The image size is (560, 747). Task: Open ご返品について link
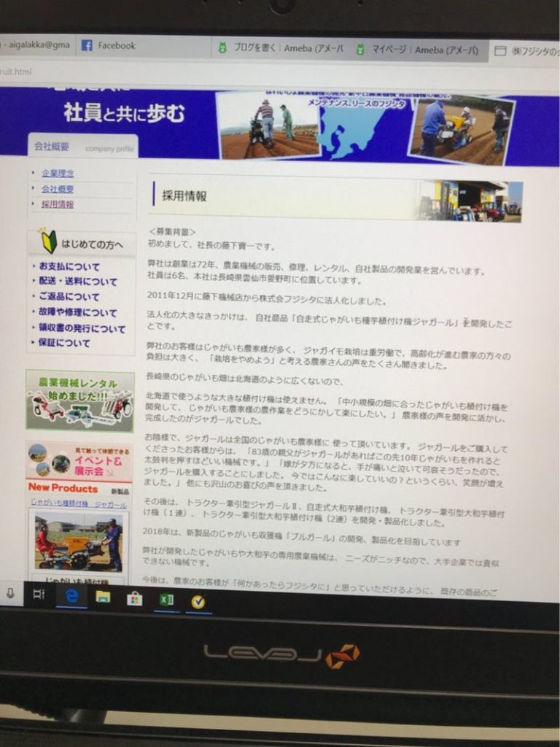pyautogui.click(x=69, y=297)
